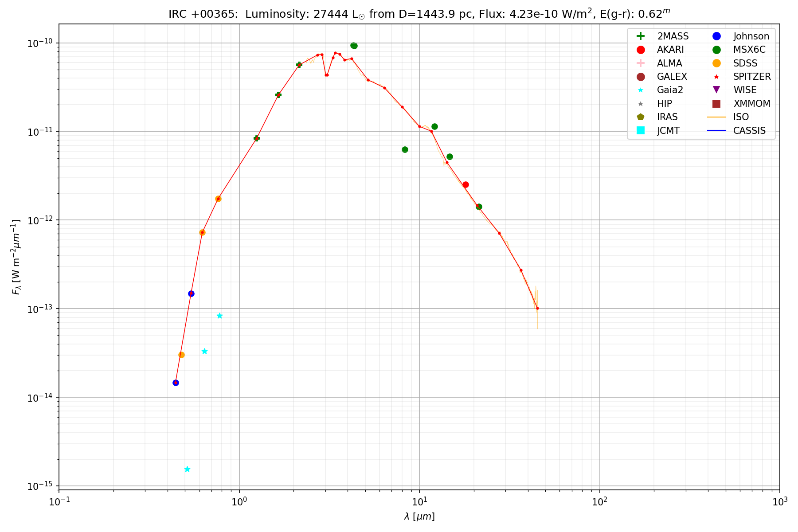Click the lowest cyan Gaia2 star data point
Image resolution: width=798 pixels, height=532 pixels.
pyautogui.click(x=187, y=469)
